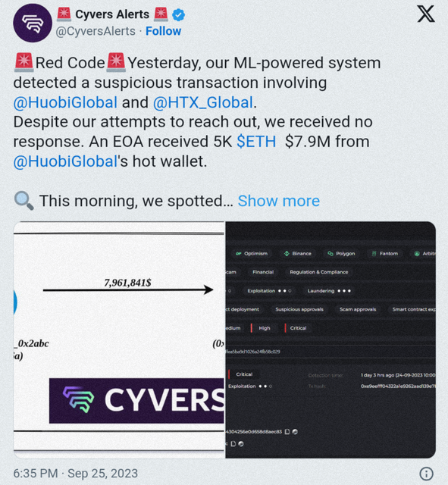This screenshot has width=448, height=485.
Task: Open the tweet info icon
Action: [x=426, y=474]
